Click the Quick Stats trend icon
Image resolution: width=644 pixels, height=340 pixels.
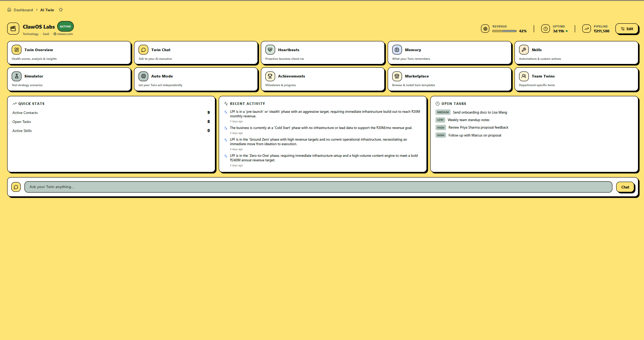(x=14, y=104)
